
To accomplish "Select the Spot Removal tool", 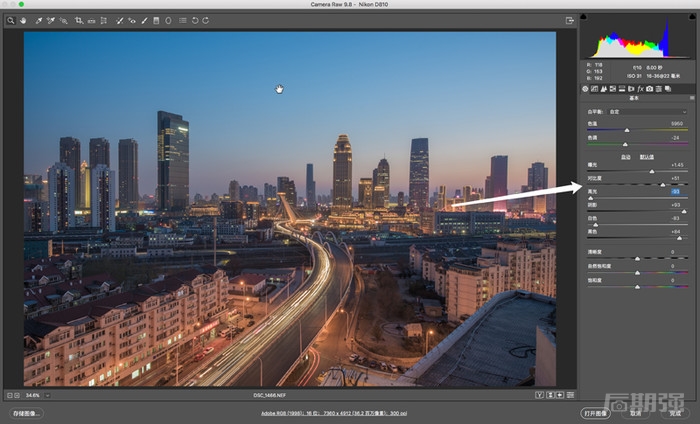I will point(119,21).
